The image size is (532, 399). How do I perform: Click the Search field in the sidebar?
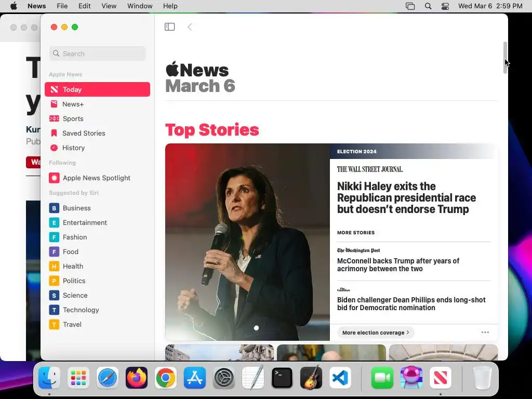point(97,54)
